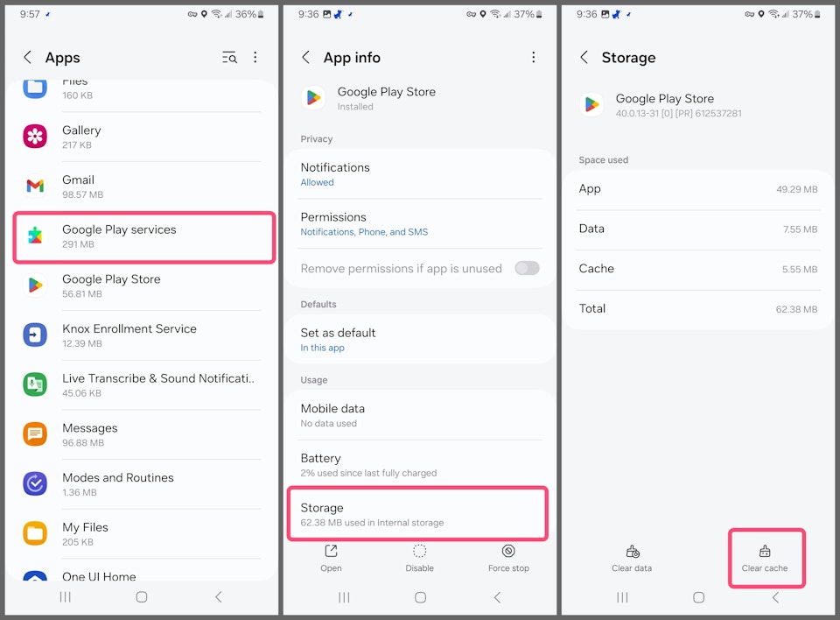This screenshot has width=840, height=620.
Task: Tap the Knox Enrollment Service icon
Action: click(35, 335)
